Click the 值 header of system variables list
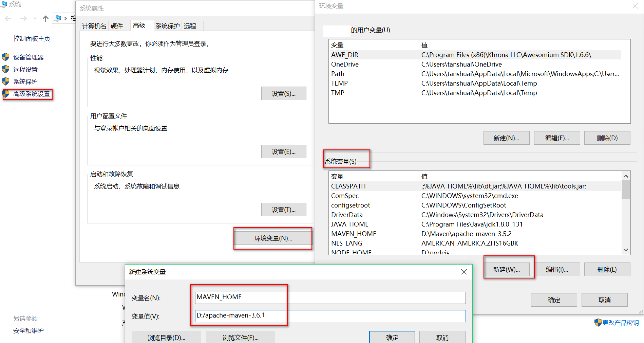Image resolution: width=644 pixels, height=343 pixels. (520, 176)
